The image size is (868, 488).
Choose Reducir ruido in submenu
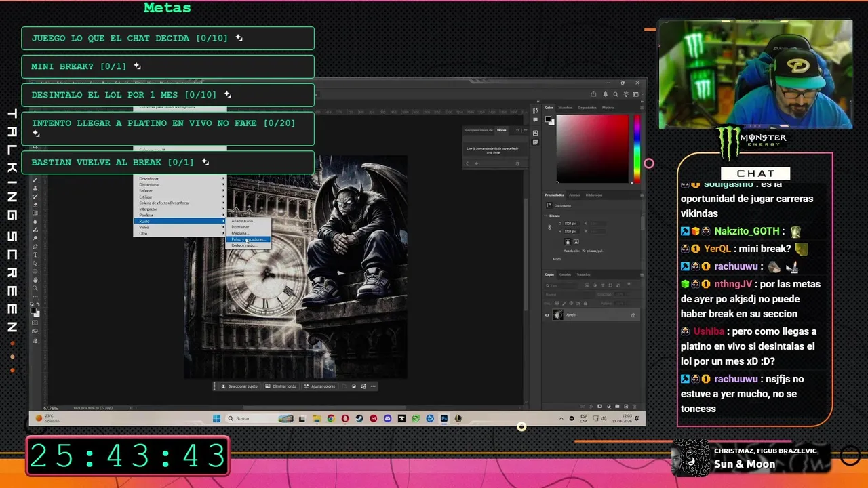(x=248, y=245)
